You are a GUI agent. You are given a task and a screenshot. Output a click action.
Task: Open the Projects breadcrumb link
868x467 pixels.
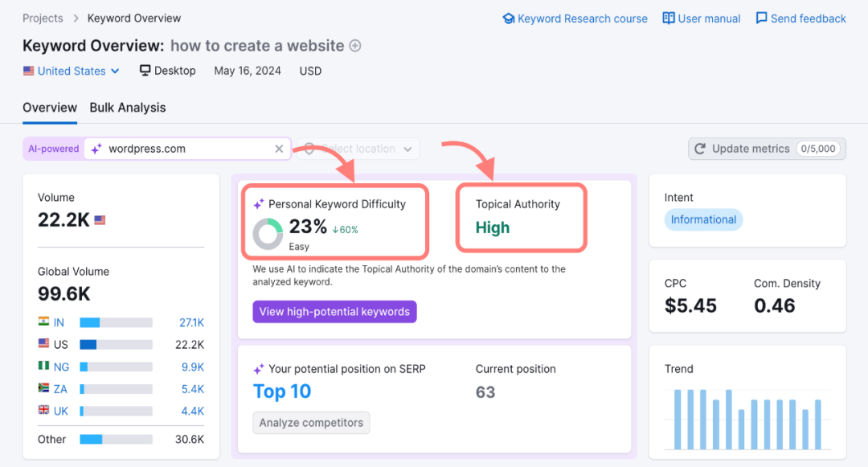[x=43, y=18]
